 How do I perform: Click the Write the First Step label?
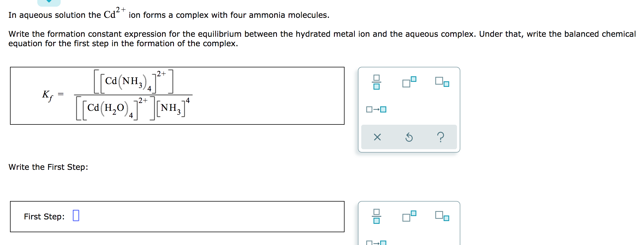(48, 167)
